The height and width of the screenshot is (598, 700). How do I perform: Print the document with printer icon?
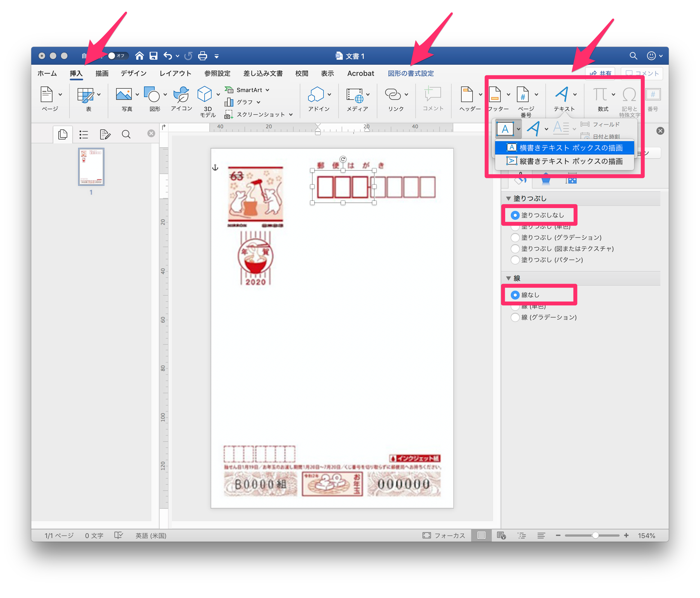[203, 56]
